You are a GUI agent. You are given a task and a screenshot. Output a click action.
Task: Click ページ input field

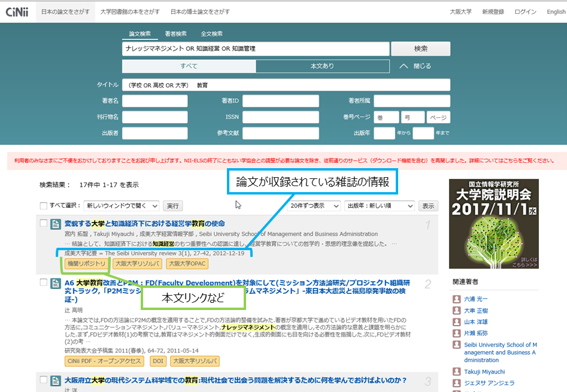pos(438,117)
